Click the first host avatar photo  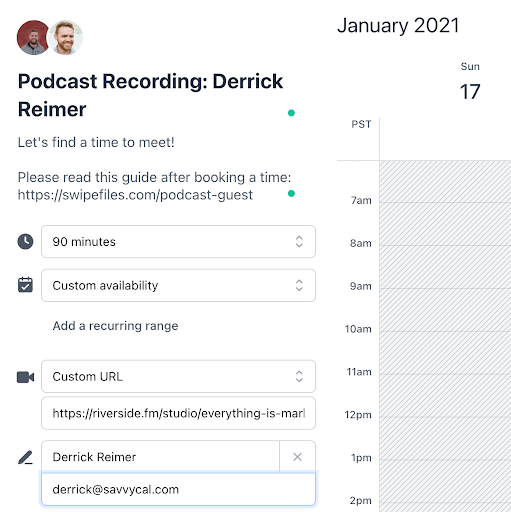pos(33,37)
